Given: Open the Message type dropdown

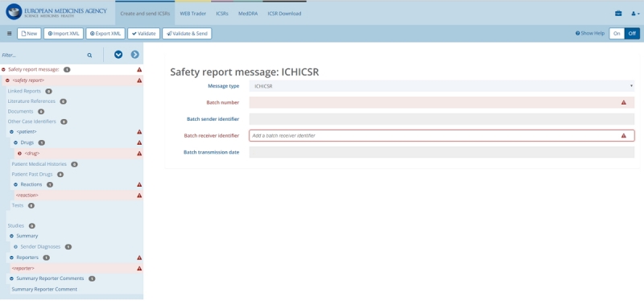Looking at the screenshot, I should click(441, 86).
